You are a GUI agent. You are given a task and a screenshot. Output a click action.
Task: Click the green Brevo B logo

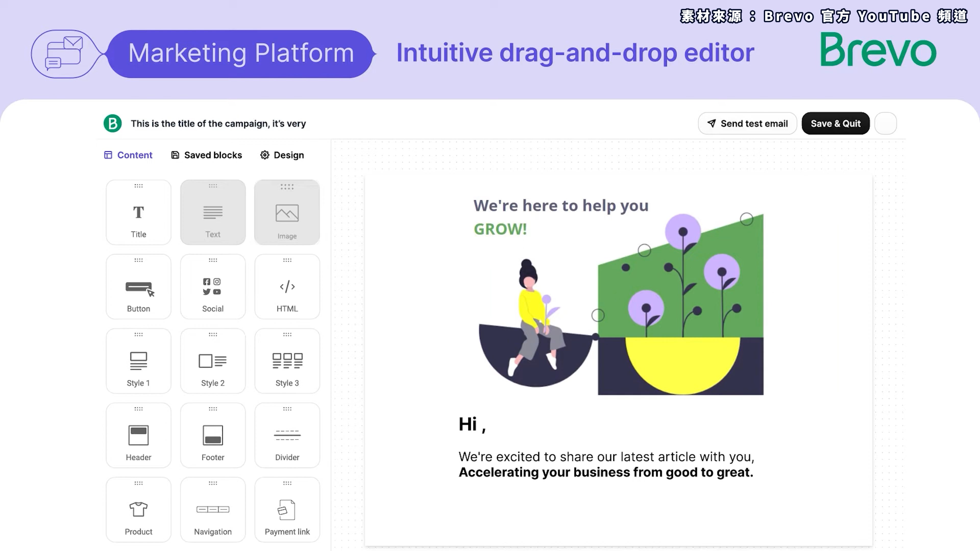pyautogui.click(x=113, y=123)
